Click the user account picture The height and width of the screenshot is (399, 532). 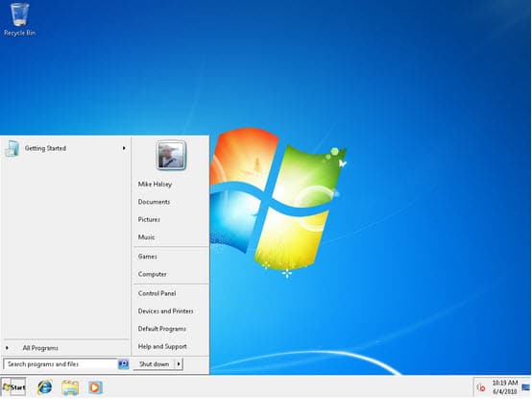pos(171,155)
